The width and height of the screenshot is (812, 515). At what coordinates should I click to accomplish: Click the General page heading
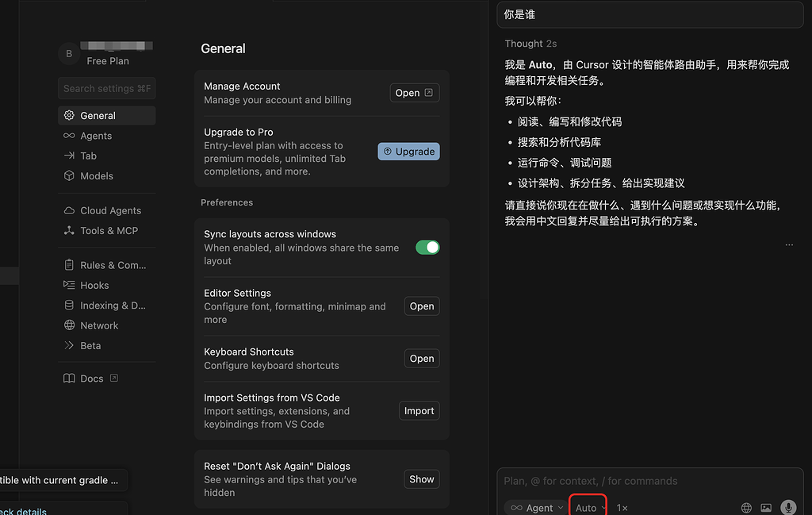tap(223, 48)
